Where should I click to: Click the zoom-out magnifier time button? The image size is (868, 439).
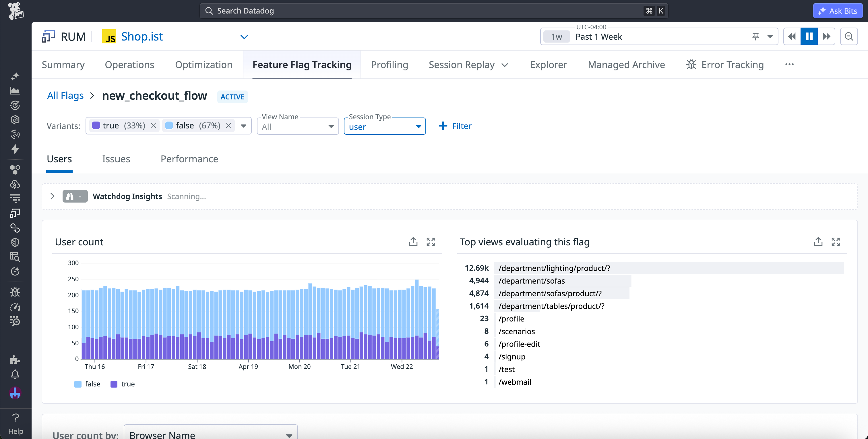click(849, 36)
